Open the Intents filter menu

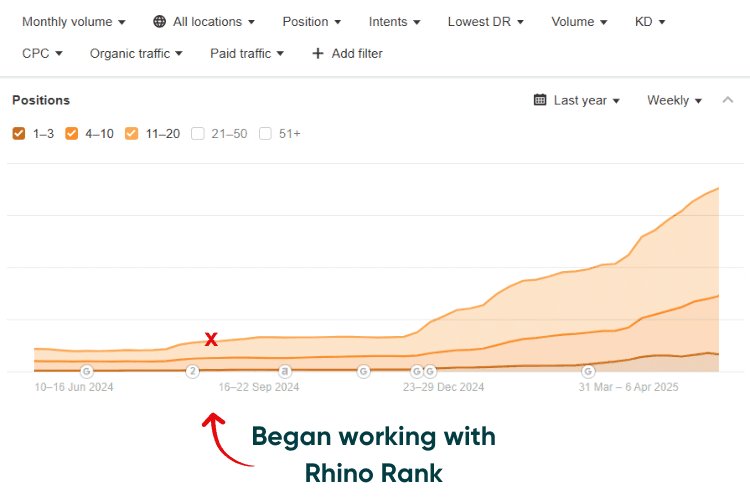point(394,22)
